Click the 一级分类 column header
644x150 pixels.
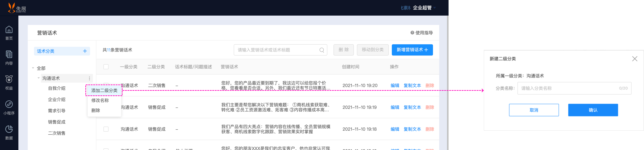tap(128, 67)
